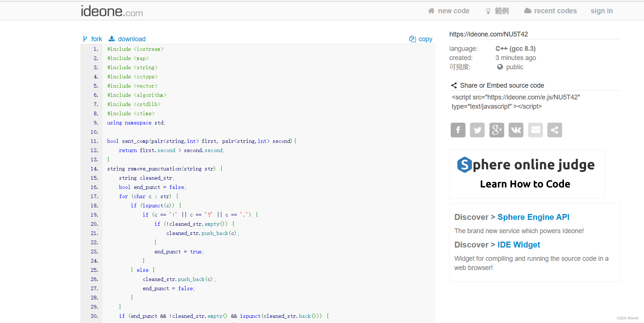Screen dimensions: 644x323
Task: Click the download arrow icon
Action: click(112, 39)
